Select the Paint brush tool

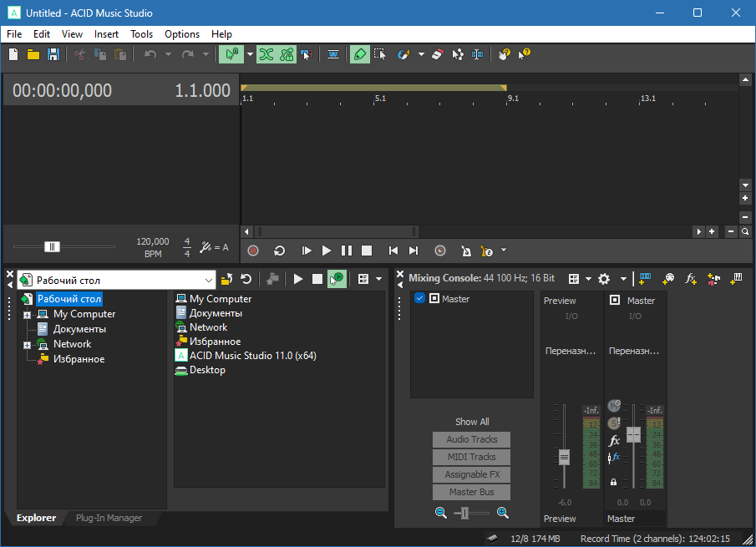[x=403, y=54]
